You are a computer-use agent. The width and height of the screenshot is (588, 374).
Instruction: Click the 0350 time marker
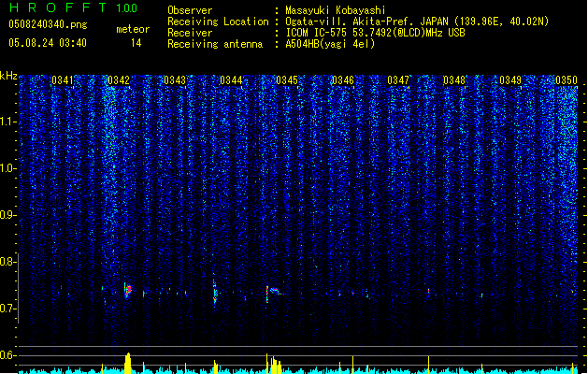tap(566, 80)
